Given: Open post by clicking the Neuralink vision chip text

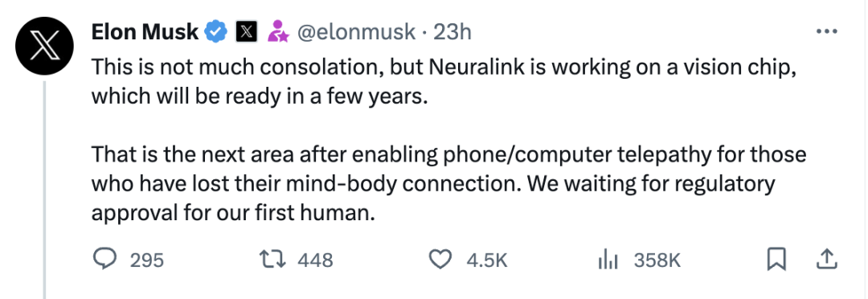Looking at the screenshot, I should (x=444, y=83).
